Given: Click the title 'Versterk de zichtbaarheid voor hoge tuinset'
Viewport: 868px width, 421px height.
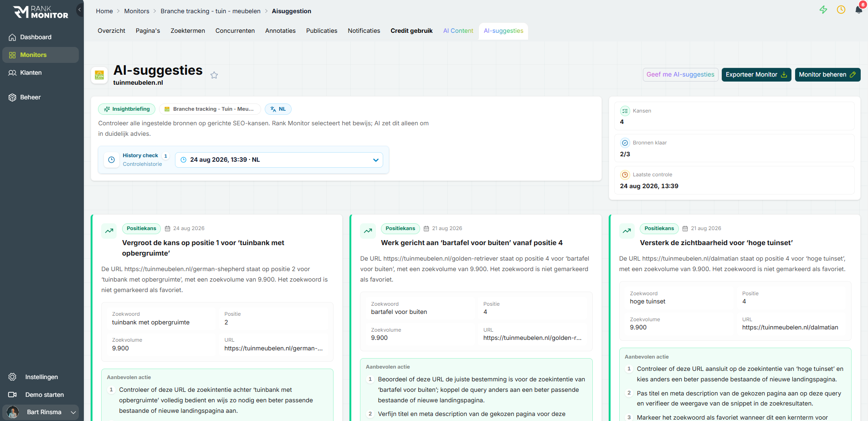Looking at the screenshot, I should click(716, 243).
